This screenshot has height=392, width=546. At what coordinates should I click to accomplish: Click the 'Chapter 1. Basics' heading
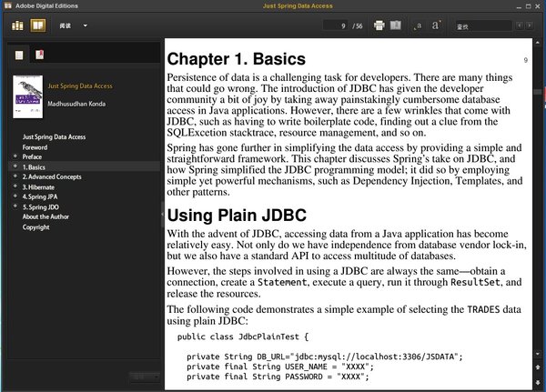(236, 59)
